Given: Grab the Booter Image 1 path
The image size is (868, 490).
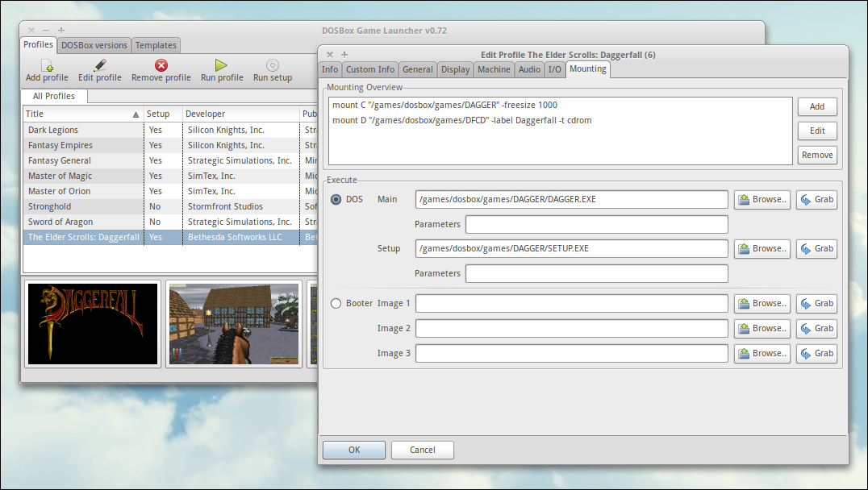Looking at the screenshot, I should 816,304.
